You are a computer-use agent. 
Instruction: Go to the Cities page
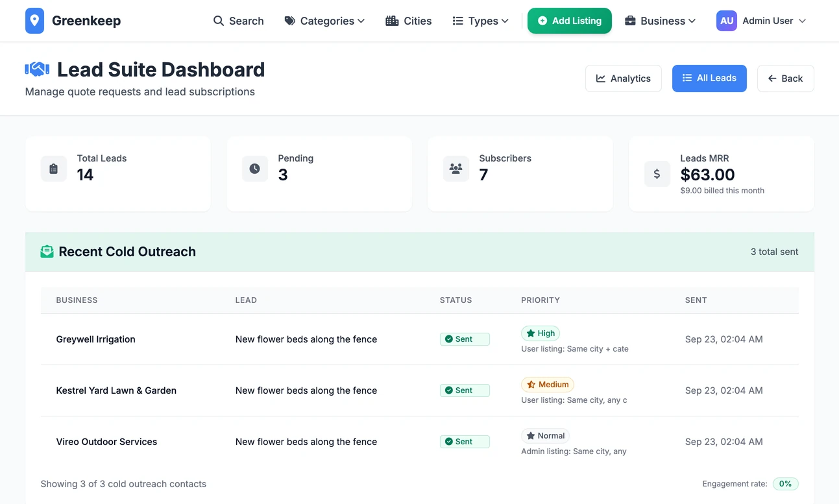pos(408,21)
